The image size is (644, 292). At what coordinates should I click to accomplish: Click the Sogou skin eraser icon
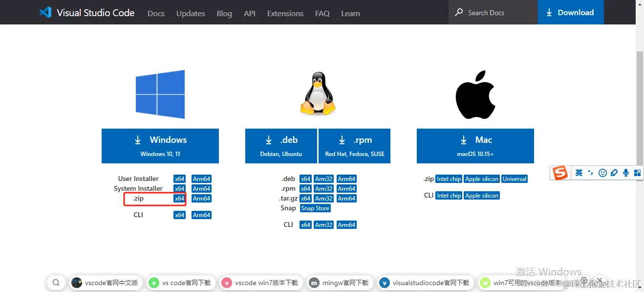[x=614, y=173]
